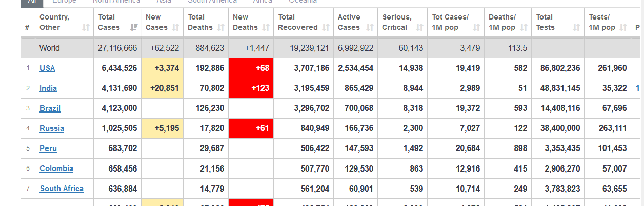Open the USA country link
The height and width of the screenshot is (206, 644).
tap(47, 68)
